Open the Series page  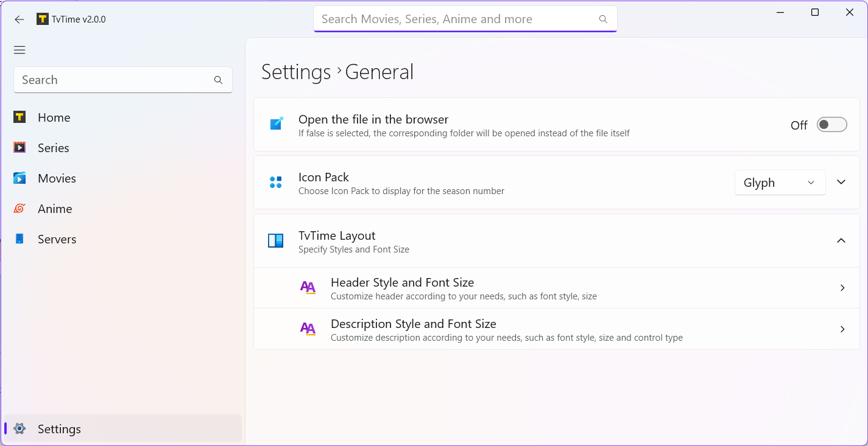123,148
